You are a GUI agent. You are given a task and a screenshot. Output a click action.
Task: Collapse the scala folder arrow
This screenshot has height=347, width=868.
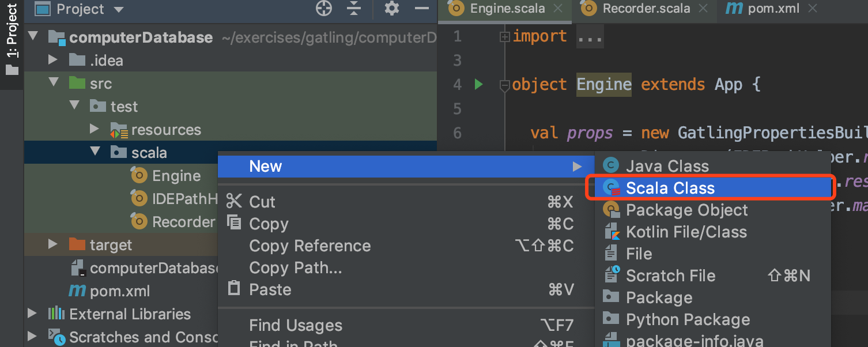point(95,152)
